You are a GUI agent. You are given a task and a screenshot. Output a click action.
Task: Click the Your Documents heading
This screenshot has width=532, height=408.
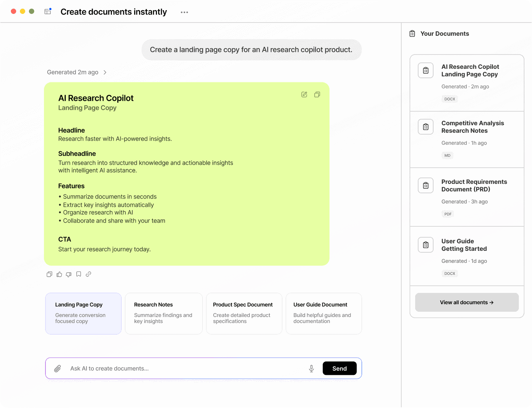point(444,33)
